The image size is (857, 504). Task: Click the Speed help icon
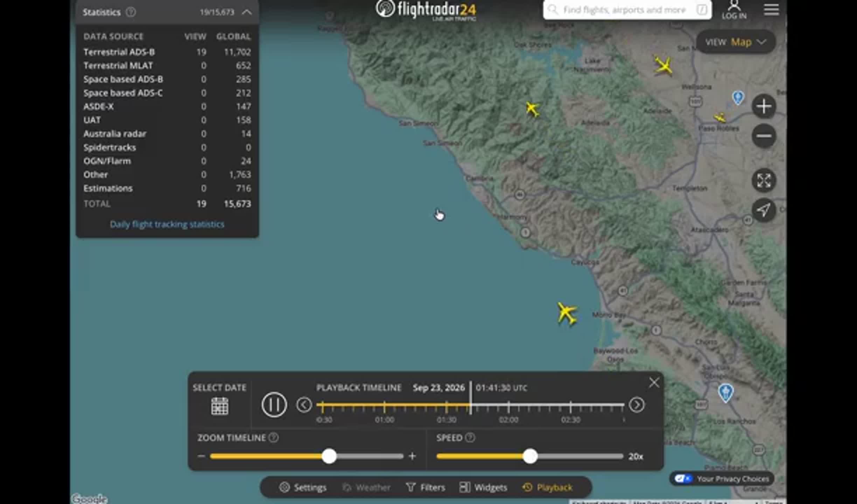(470, 437)
